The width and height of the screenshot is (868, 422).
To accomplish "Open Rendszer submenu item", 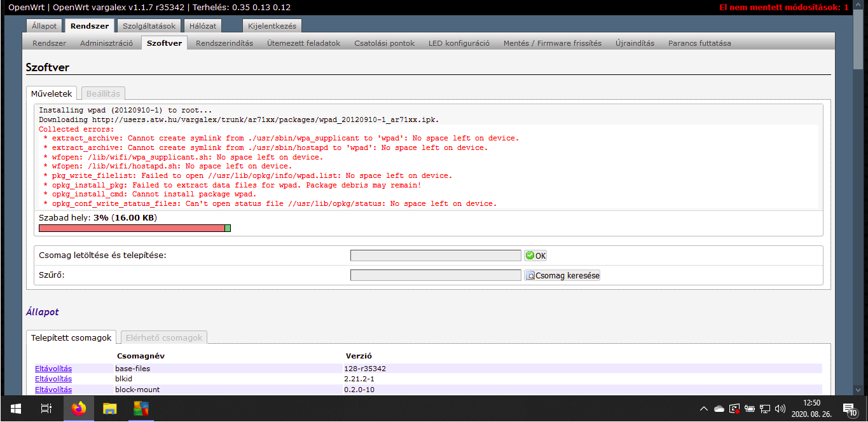I will (x=49, y=43).
